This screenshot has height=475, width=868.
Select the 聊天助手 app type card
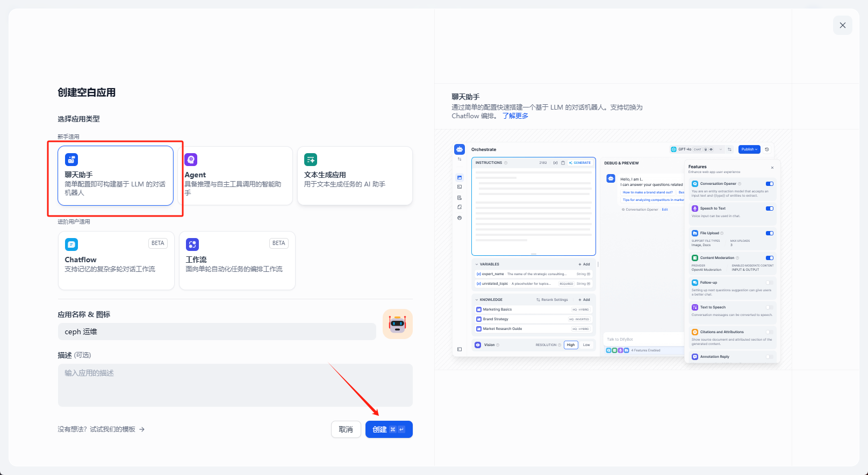(116, 176)
